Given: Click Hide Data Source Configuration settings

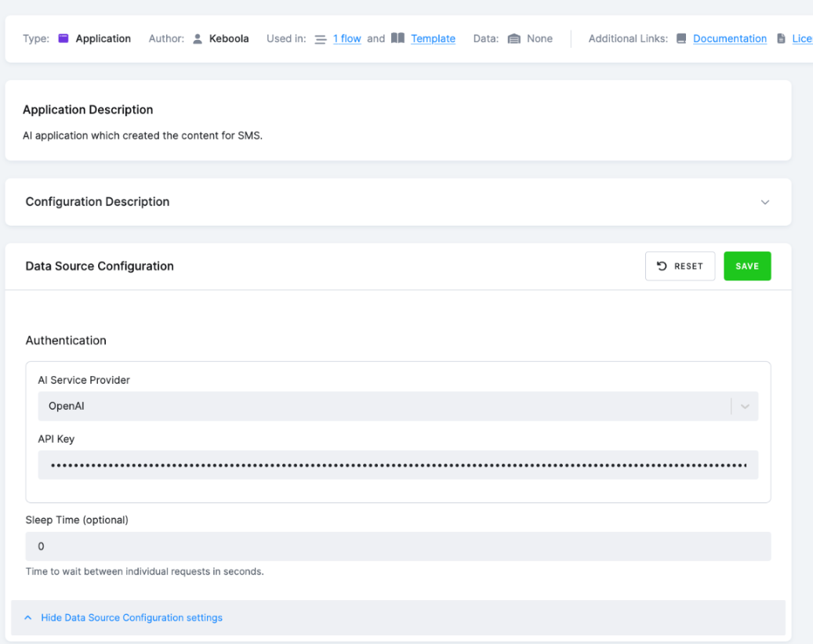Looking at the screenshot, I should point(131,617).
